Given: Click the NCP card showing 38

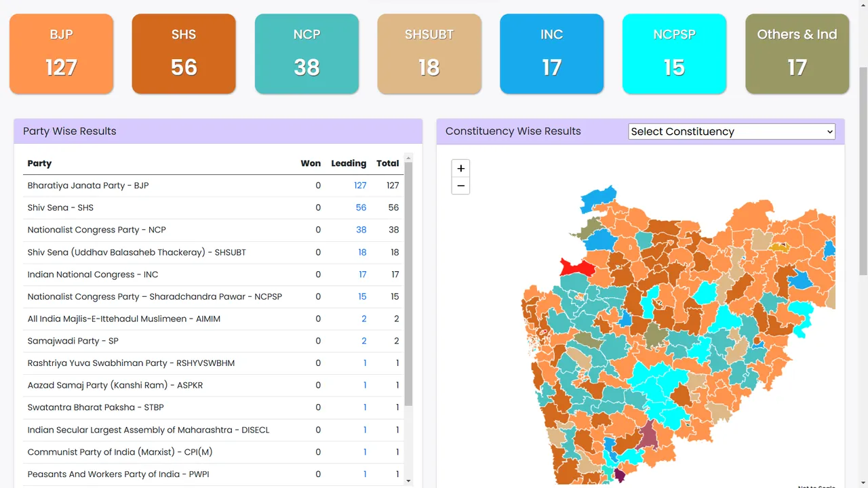Looking at the screenshot, I should pyautogui.click(x=307, y=54).
